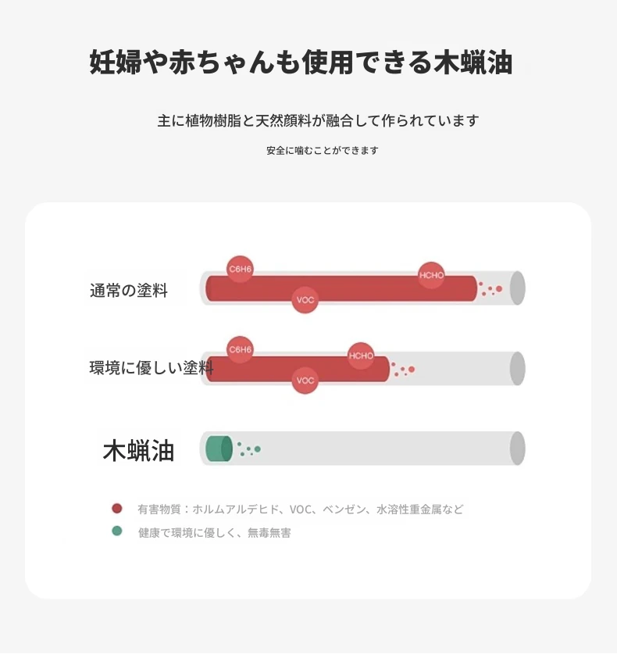Image resolution: width=617 pixels, height=672 pixels.
Task: Click the green legend dot for 無毒無害
Action: (x=117, y=531)
